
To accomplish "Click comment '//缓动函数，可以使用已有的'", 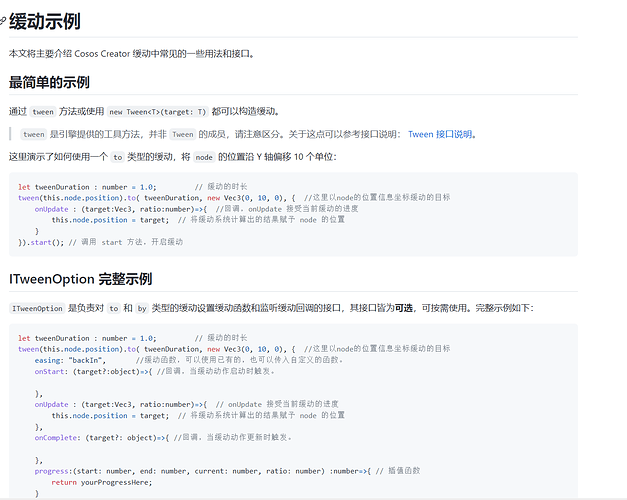I will click(240, 360).
